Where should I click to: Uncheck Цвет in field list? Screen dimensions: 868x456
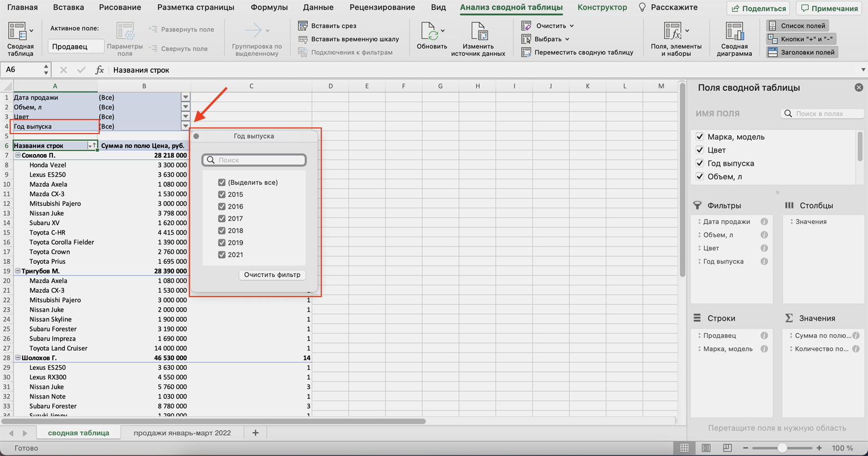pos(700,150)
